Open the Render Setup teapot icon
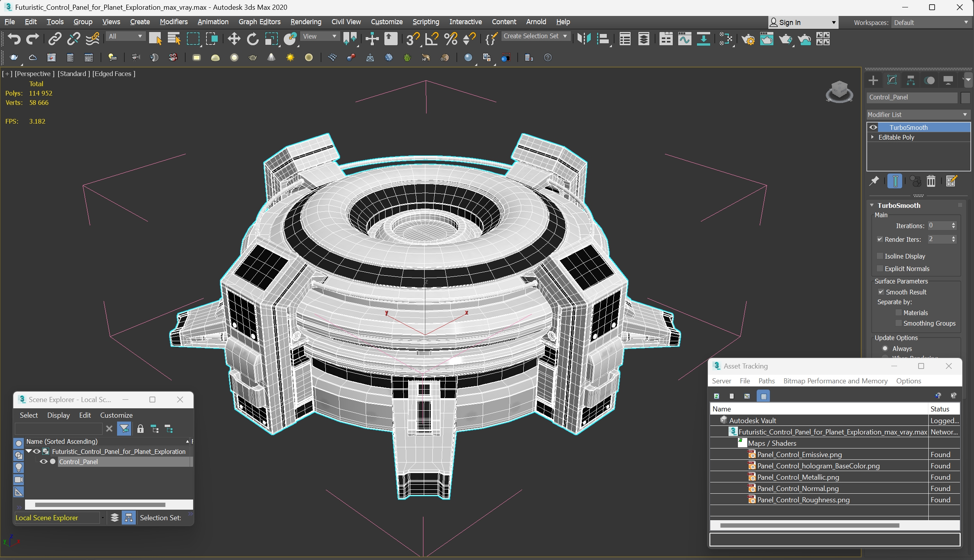This screenshot has width=974, height=560. (748, 39)
